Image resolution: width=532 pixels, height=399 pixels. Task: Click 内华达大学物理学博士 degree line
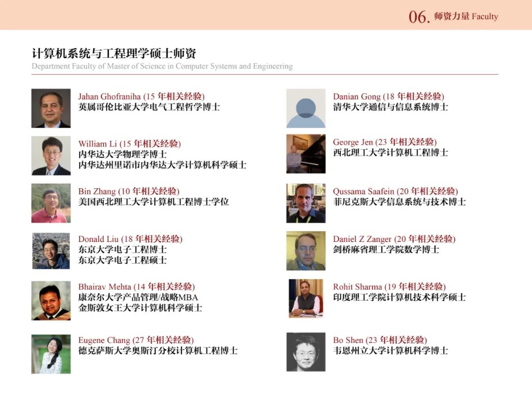coord(123,154)
